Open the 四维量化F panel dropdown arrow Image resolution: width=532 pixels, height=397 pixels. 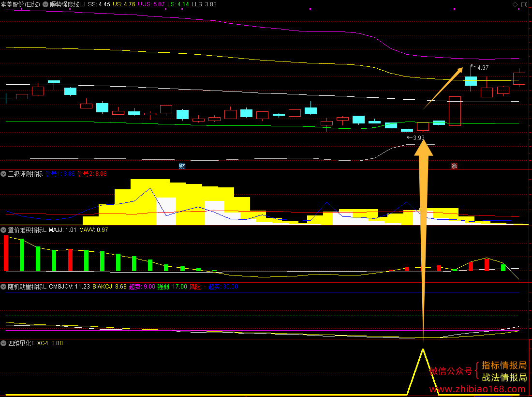[x=3, y=343]
